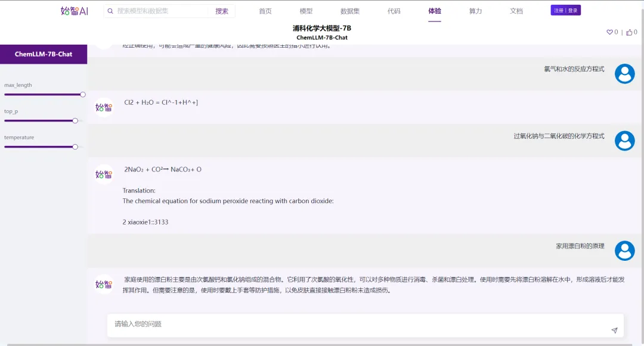Click the max_length label
This screenshot has height=346, width=644.
(18, 85)
